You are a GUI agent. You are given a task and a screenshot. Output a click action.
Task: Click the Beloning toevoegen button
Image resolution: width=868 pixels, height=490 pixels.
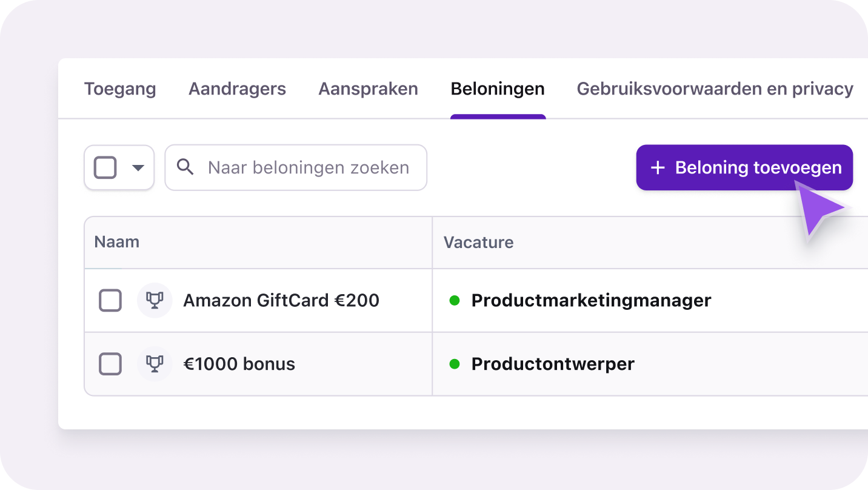pos(744,167)
